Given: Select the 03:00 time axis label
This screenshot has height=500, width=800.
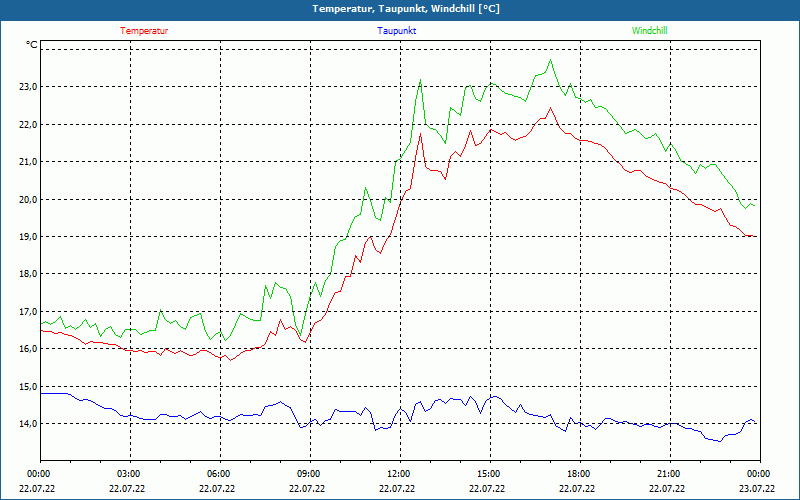Looking at the screenshot, I should (x=129, y=474).
